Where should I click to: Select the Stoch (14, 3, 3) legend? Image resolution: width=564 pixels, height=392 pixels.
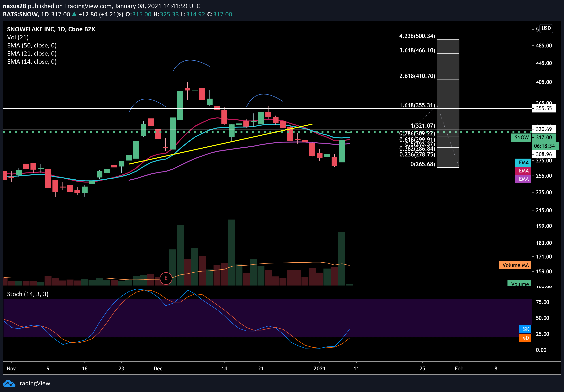coord(28,294)
